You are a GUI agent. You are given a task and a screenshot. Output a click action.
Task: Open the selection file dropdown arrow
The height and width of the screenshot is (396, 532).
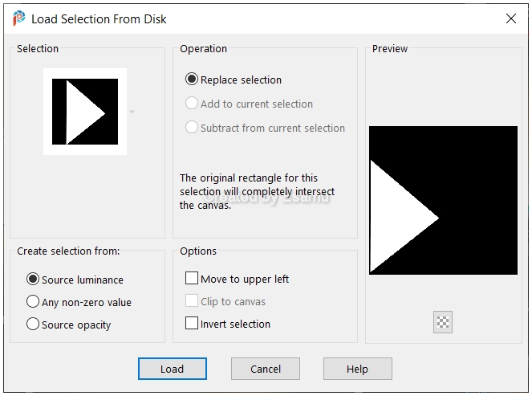point(132,112)
